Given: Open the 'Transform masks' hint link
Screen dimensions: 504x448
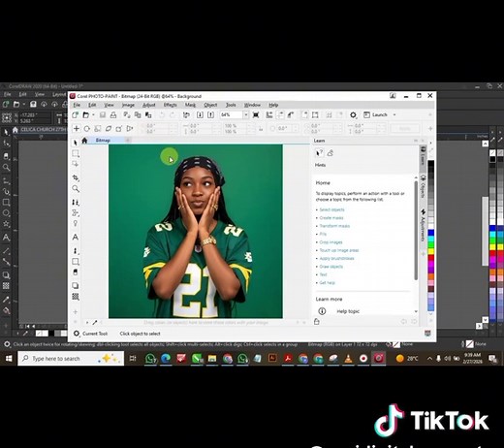Looking at the screenshot, I should pos(334,226).
